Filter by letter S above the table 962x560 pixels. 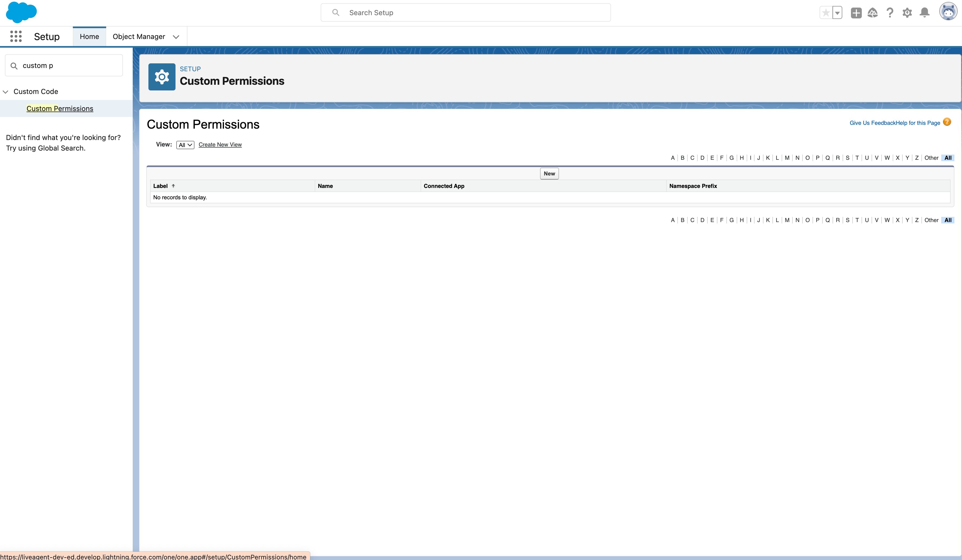pos(847,158)
